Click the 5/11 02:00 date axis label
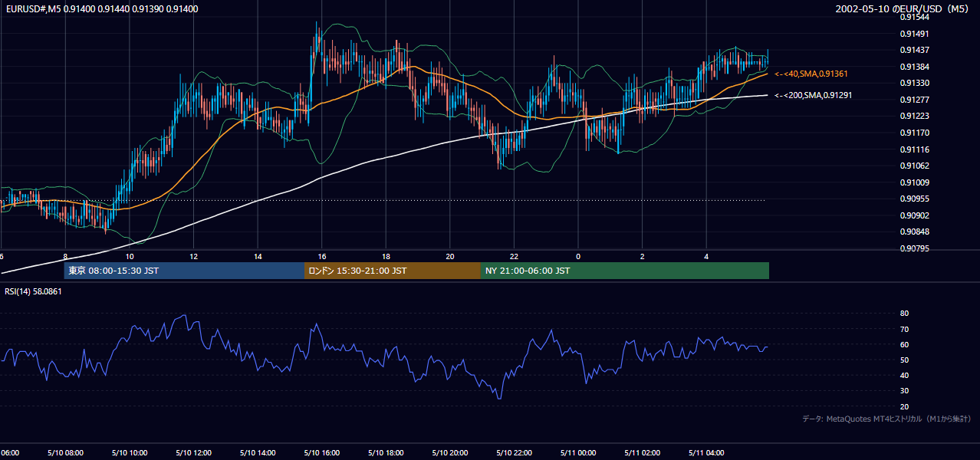 pyautogui.click(x=642, y=452)
